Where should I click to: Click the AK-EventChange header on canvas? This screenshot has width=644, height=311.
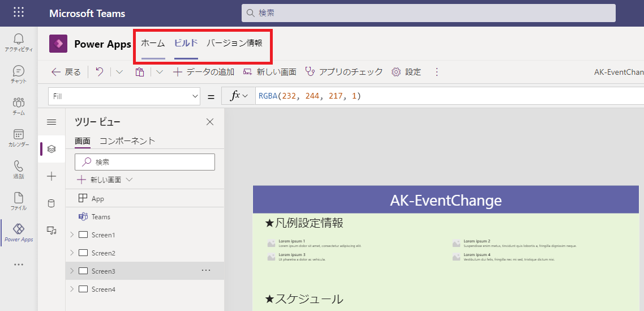pyautogui.click(x=446, y=200)
